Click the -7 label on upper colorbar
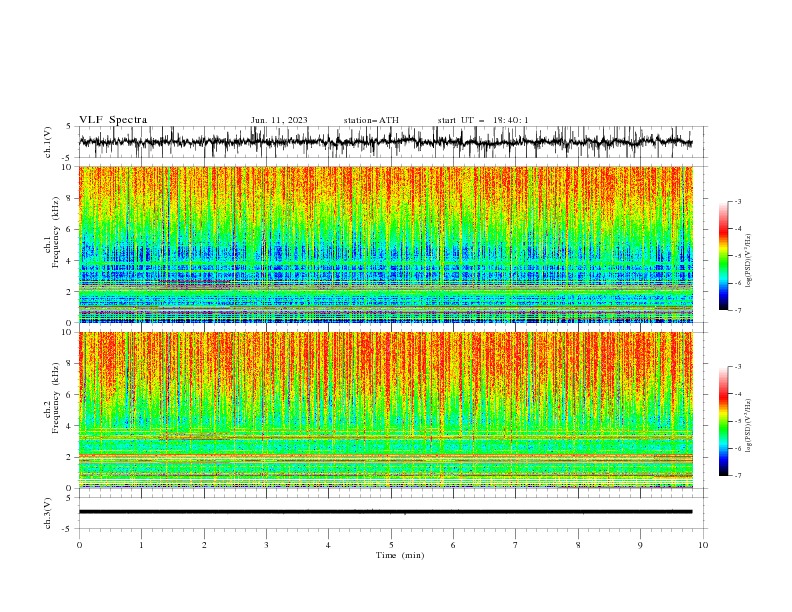The image size is (792, 612). point(738,310)
